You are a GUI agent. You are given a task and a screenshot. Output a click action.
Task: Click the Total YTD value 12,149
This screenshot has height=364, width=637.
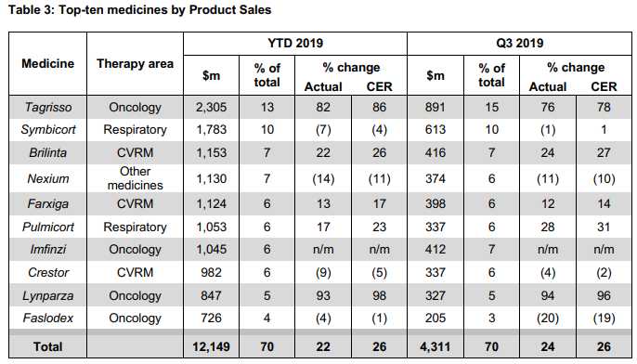point(212,346)
